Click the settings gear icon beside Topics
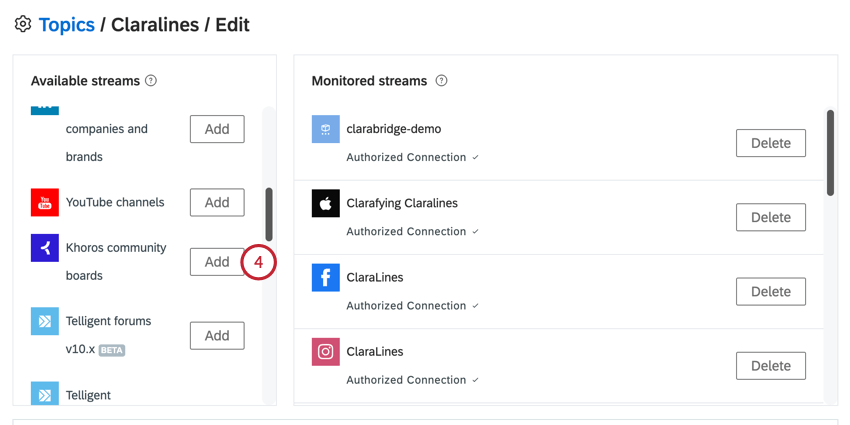This screenshot has width=850, height=425. click(23, 24)
